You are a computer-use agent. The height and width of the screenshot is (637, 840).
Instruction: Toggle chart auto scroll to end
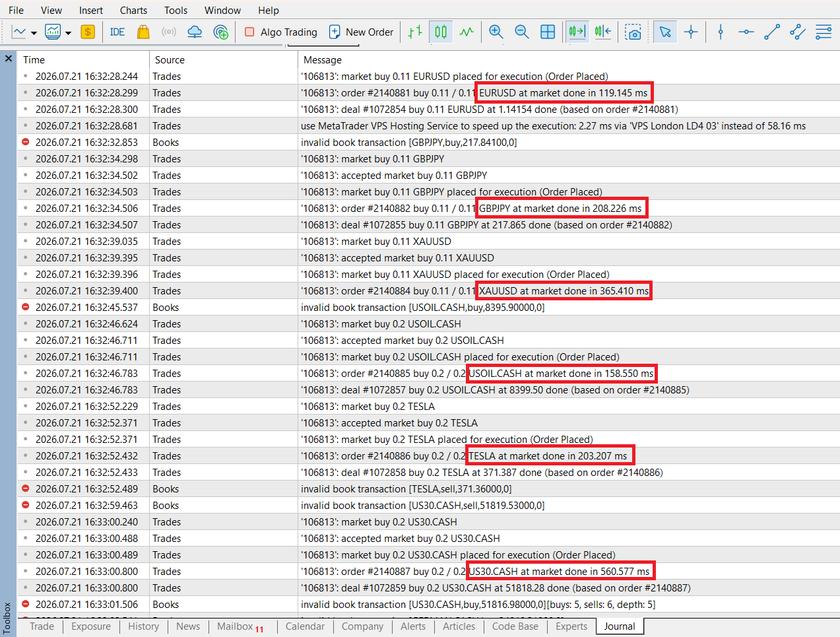(577, 32)
